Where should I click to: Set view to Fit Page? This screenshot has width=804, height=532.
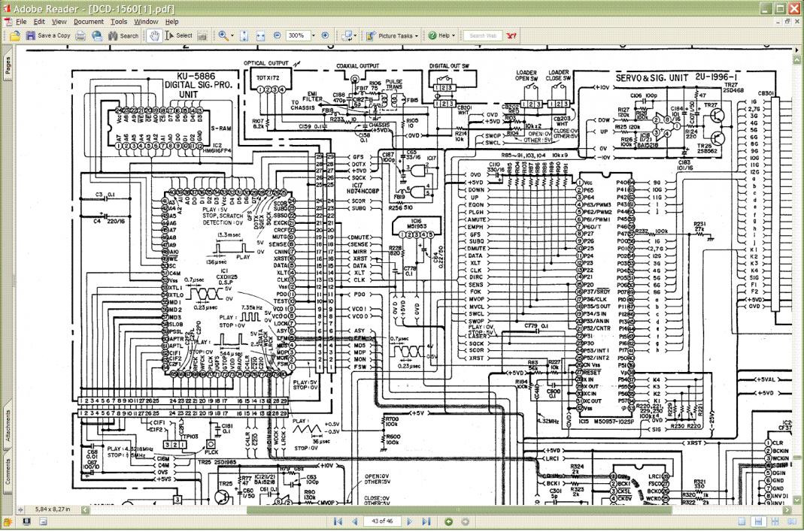[244, 36]
